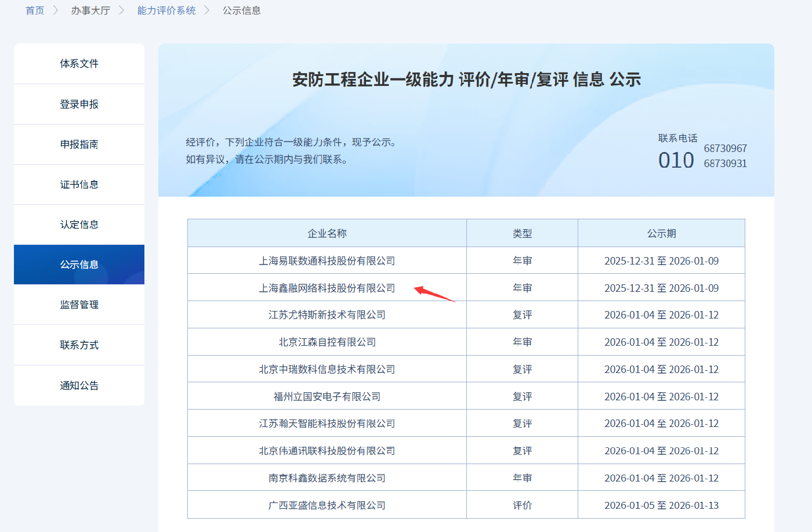This screenshot has width=812, height=532.
Task: Open 认定信息 in the left menu
Action: [x=78, y=224]
